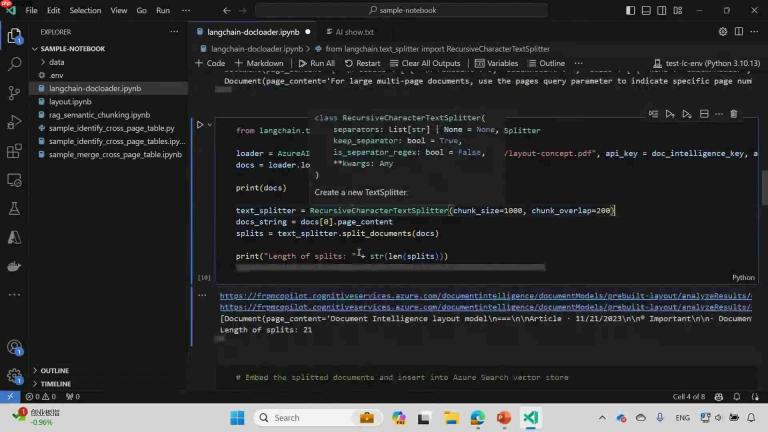
Task: Open the Source Control view
Action: pyautogui.click(x=14, y=93)
